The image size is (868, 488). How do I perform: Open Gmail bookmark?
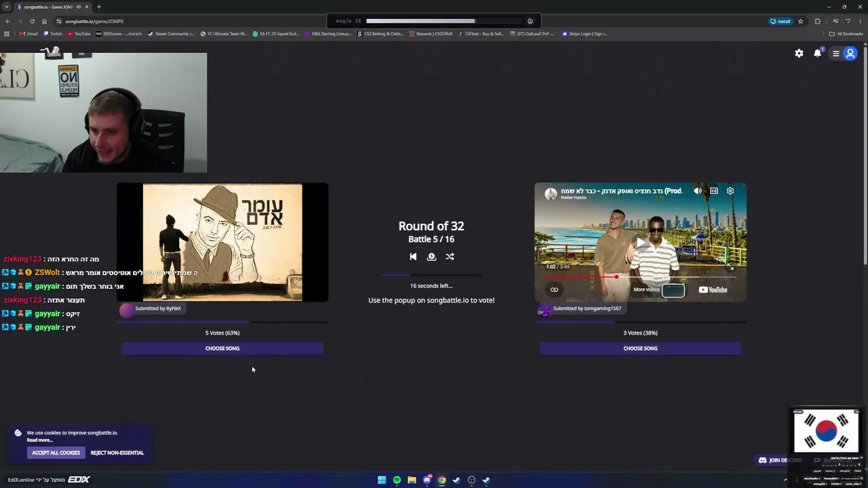coord(28,33)
